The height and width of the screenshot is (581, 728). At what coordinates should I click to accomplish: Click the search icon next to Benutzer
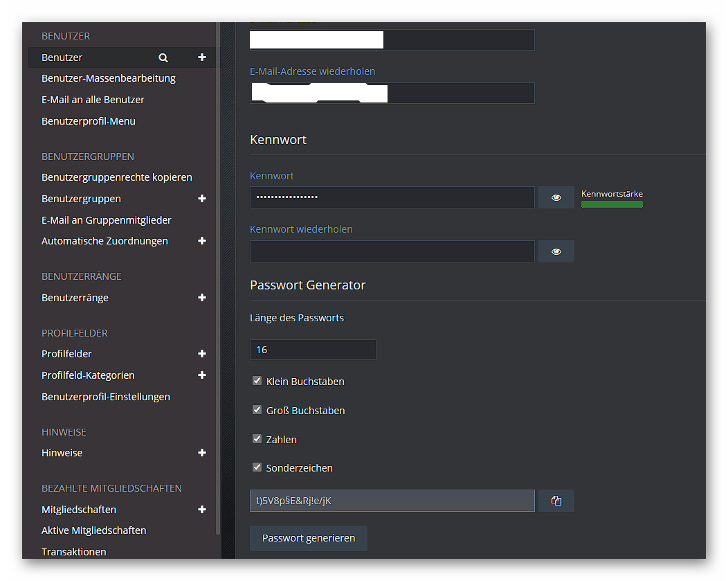pyautogui.click(x=163, y=57)
